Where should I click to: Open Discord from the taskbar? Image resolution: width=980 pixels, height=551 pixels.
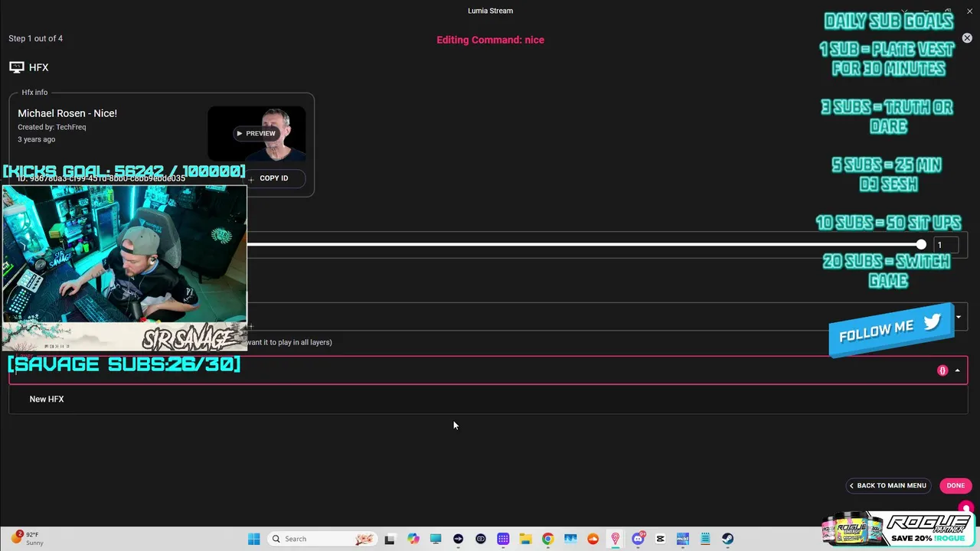638,539
